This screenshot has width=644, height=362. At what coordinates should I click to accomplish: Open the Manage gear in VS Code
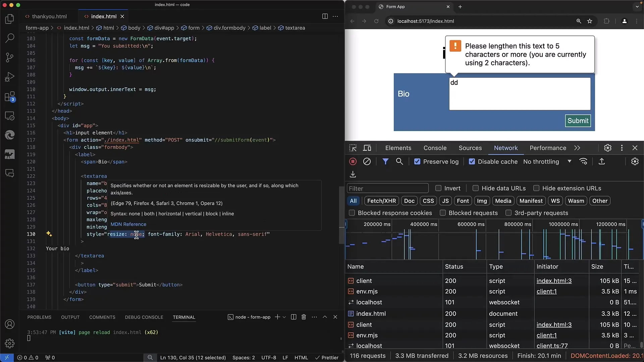point(10,343)
